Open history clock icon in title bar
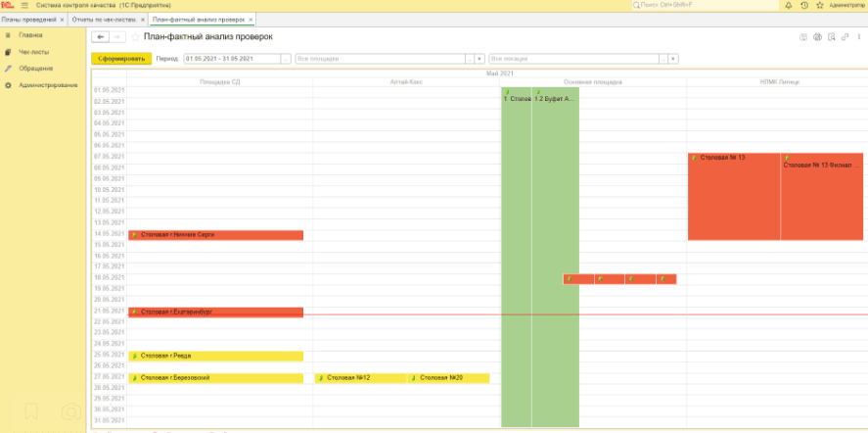This screenshot has width=868, height=433. click(x=803, y=5)
